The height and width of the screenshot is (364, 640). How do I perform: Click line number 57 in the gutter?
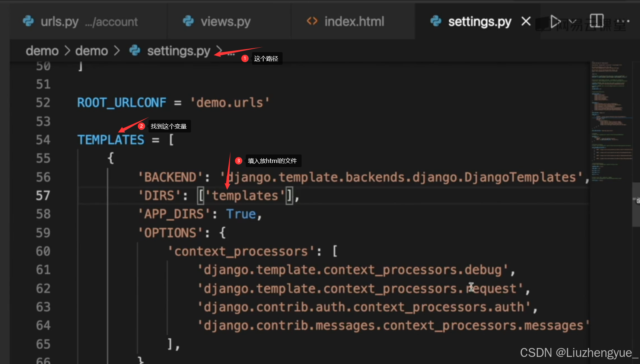pyautogui.click(x=43, y=196)
